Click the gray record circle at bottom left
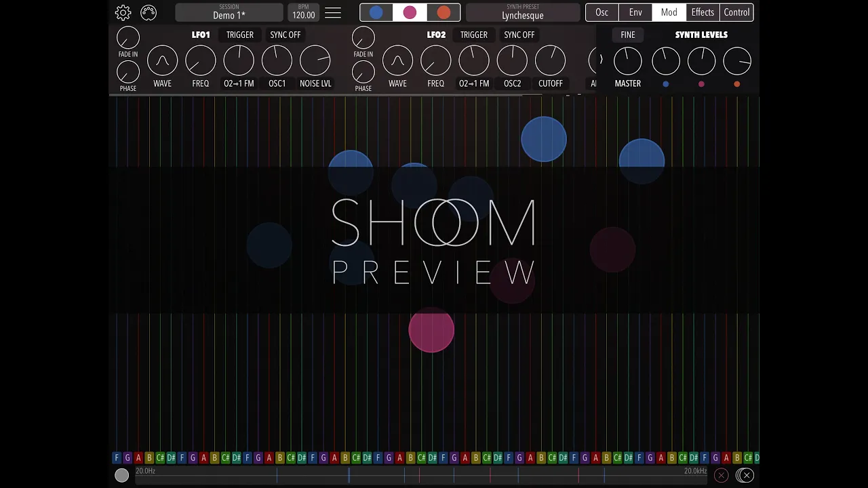Viewport: 868px width, 488px height. click(x=121, y=475)
